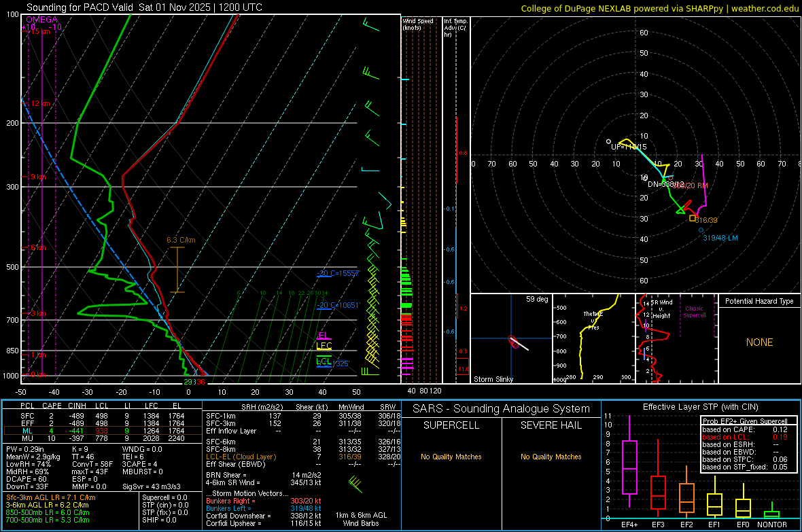Select the highlighted ML parcel row

102,431
